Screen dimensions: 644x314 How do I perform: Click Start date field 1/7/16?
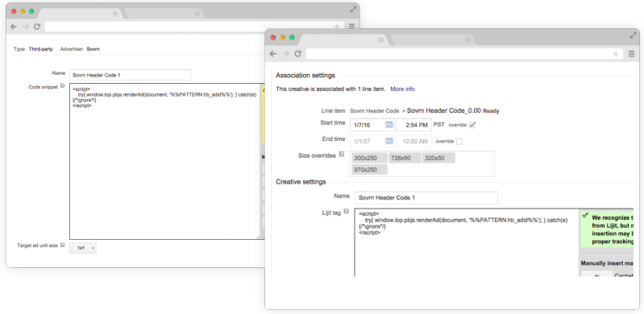coord(372,125)
